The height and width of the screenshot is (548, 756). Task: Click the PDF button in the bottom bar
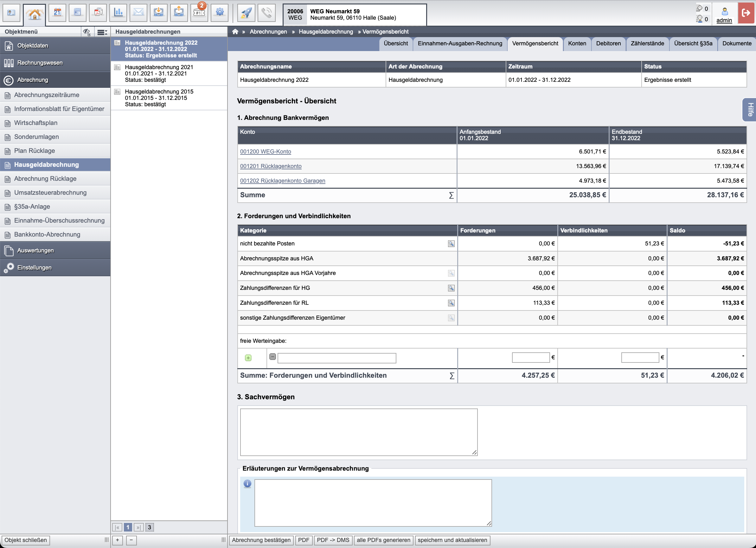(303, 540)
